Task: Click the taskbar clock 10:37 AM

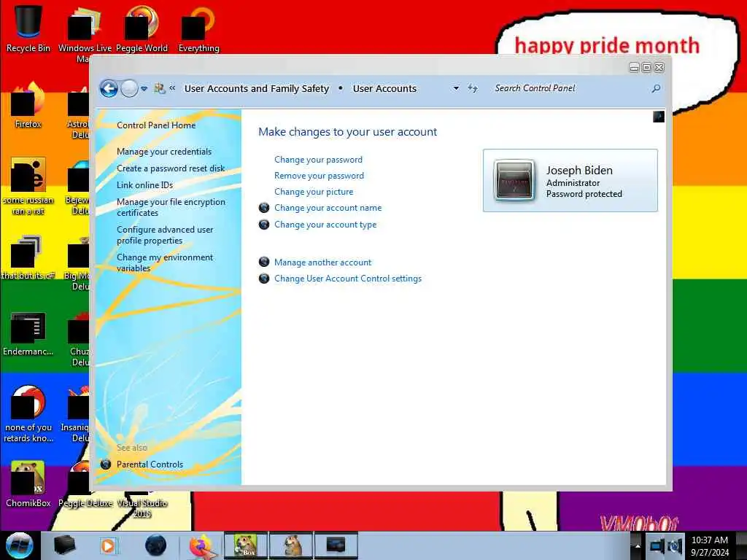Action: [710, 540]
